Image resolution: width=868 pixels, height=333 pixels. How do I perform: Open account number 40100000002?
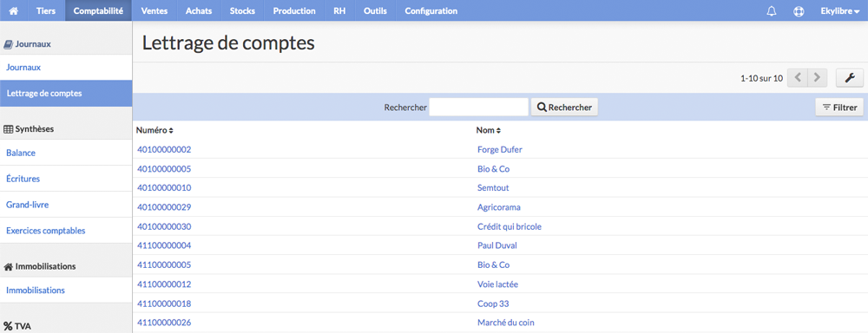point(164,149)
